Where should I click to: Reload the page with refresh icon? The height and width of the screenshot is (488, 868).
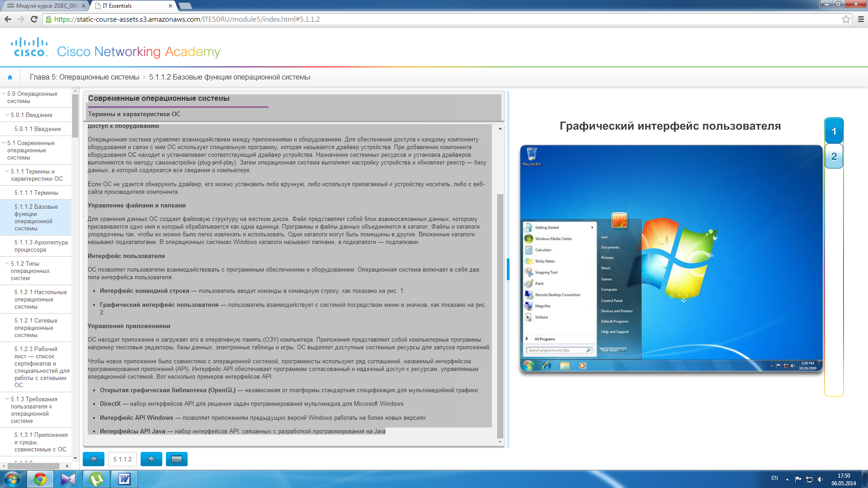coord(34,19)
